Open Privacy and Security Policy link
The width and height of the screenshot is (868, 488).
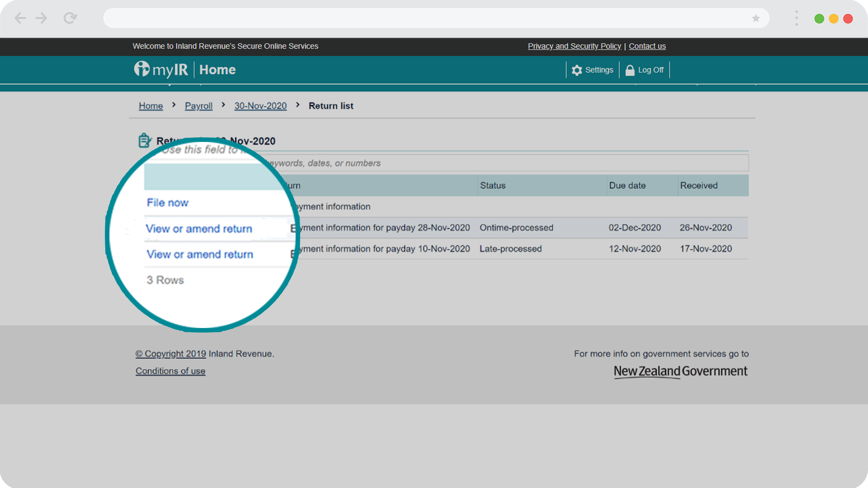574,46
